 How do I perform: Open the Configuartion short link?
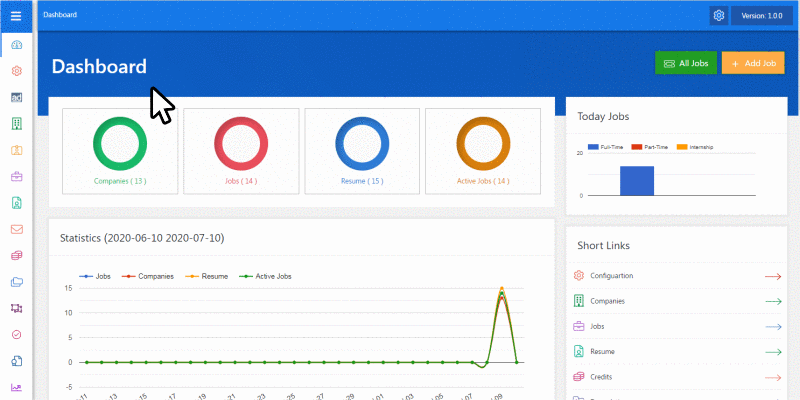[x=611, y=276]
